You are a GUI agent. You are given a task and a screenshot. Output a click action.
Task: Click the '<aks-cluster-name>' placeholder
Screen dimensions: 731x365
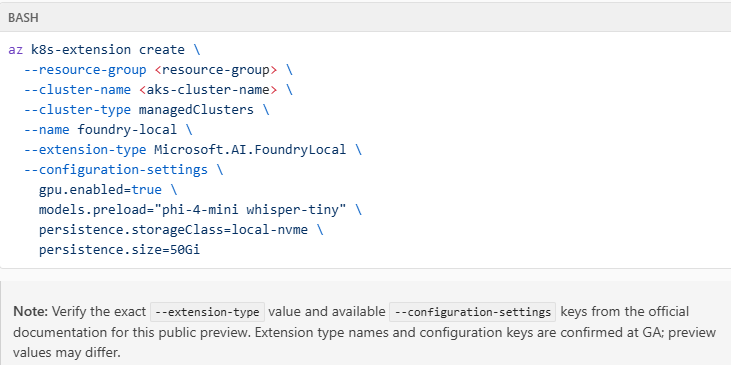[x=208, y=90]
